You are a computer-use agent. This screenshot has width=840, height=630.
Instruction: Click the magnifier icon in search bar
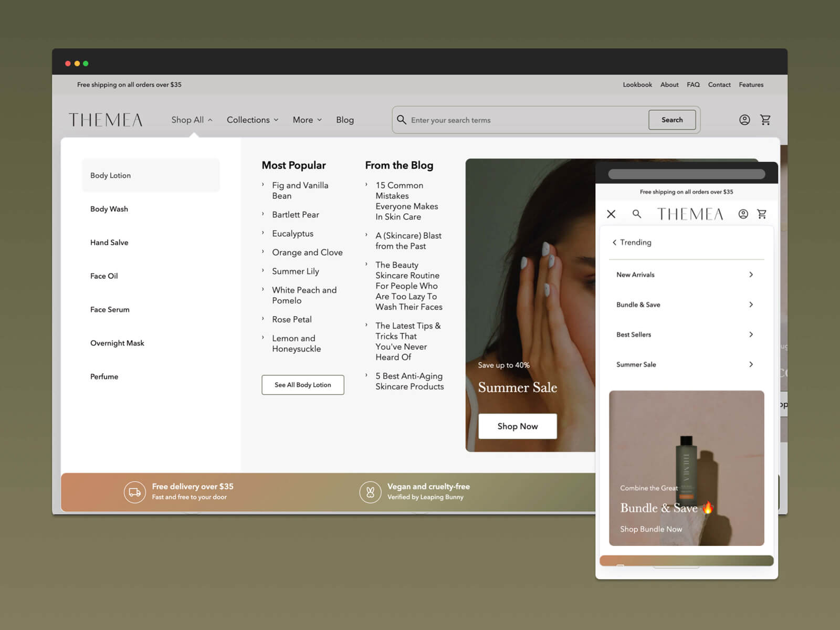point(402,120)
